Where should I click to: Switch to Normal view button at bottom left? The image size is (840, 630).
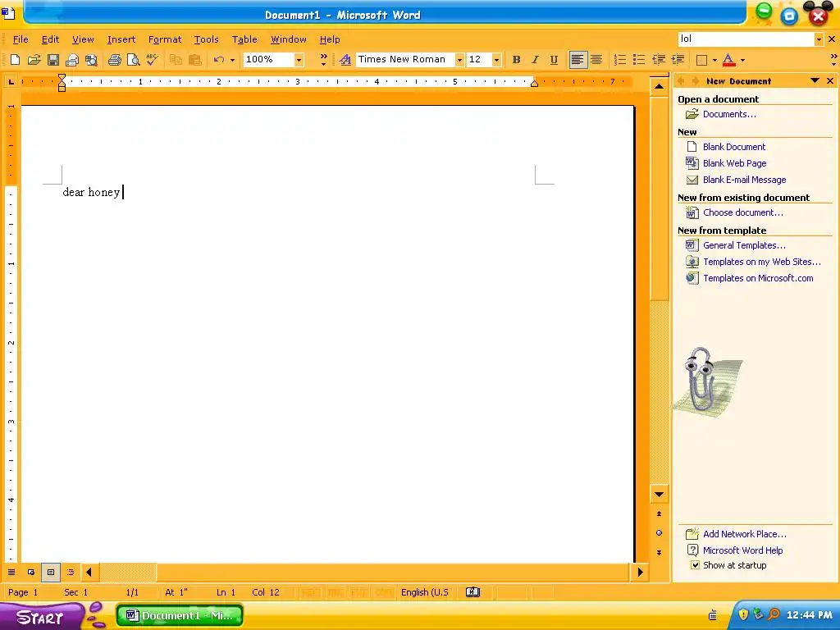coord(11,572)
